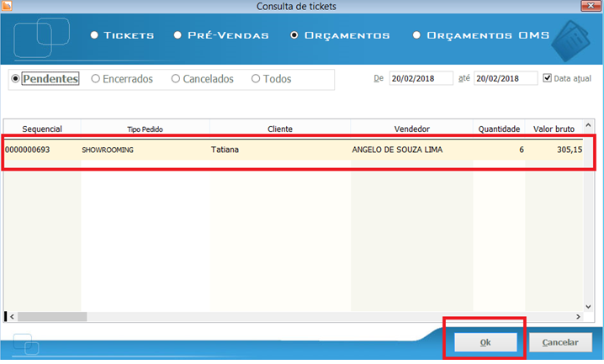Select the quantity 6 cell
Image resolution: width=604 pixels, height=364 pixels.
point(499,150)
